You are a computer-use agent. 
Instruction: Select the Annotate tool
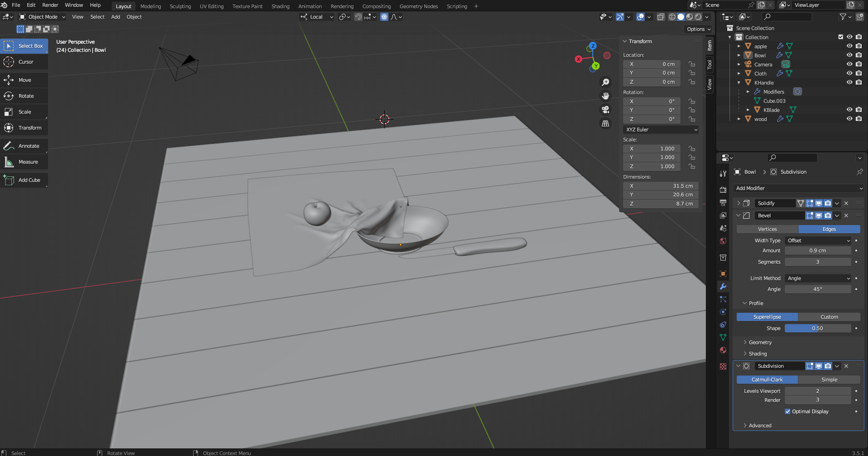tap(24, 146)
